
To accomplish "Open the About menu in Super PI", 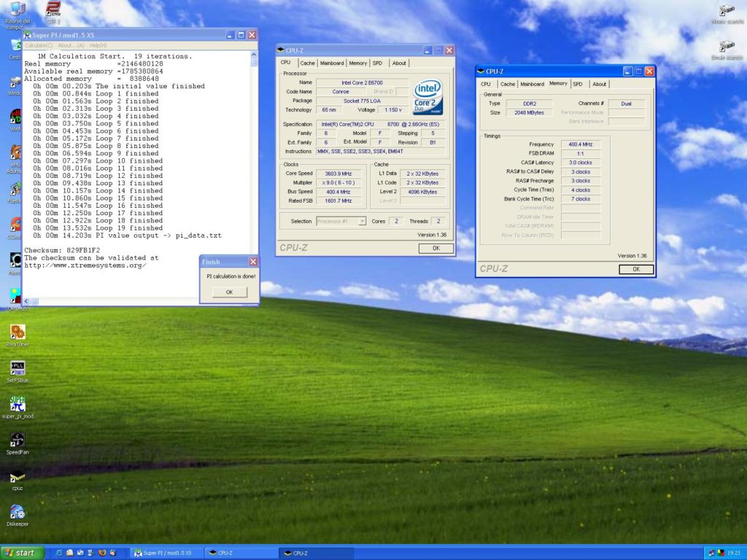I will pos(71,45).
